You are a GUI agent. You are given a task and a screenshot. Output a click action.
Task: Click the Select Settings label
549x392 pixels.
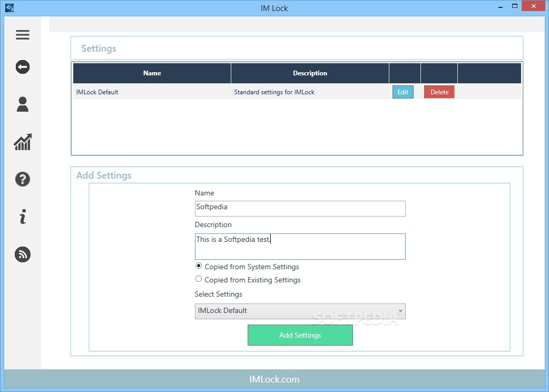coord(219,294)
